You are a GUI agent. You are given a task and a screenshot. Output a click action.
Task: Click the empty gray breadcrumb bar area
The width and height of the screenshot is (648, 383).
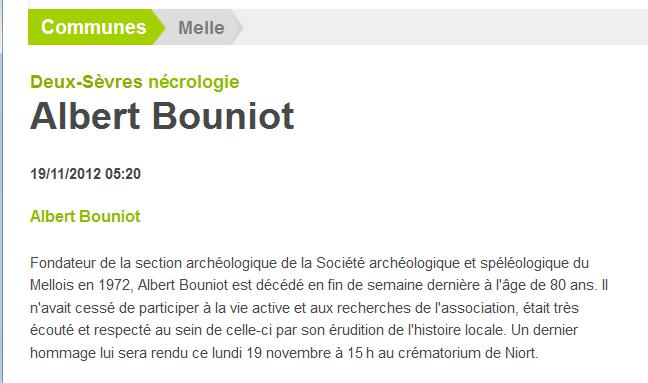(x=444, y=27)
